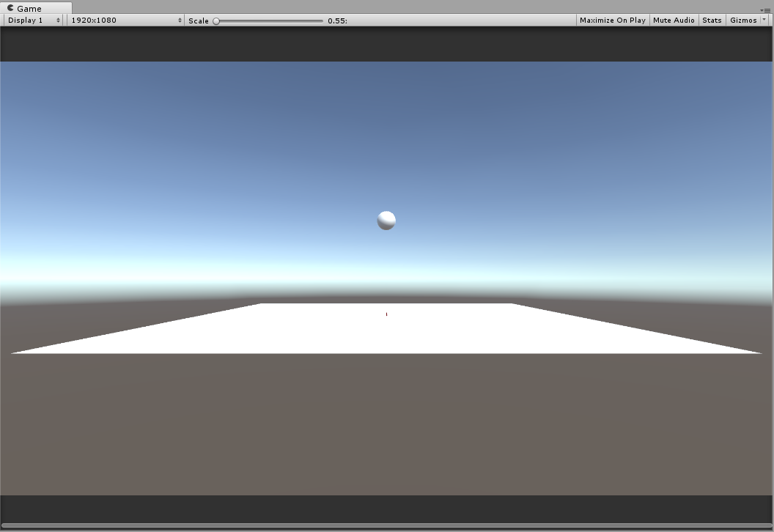Click the Gizmos dropdown arrow icon

764,20
